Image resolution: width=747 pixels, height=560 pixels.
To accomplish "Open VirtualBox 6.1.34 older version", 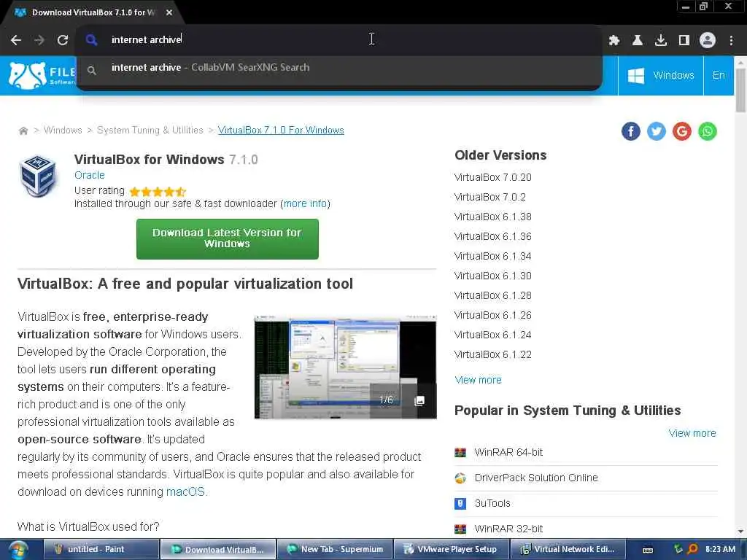I will click(x=493, y=256).
